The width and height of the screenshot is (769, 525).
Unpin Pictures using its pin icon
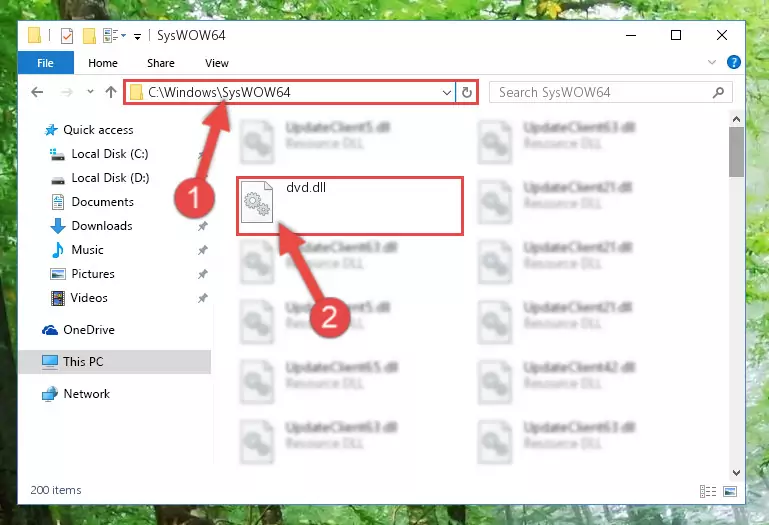[x=203, y=274]
